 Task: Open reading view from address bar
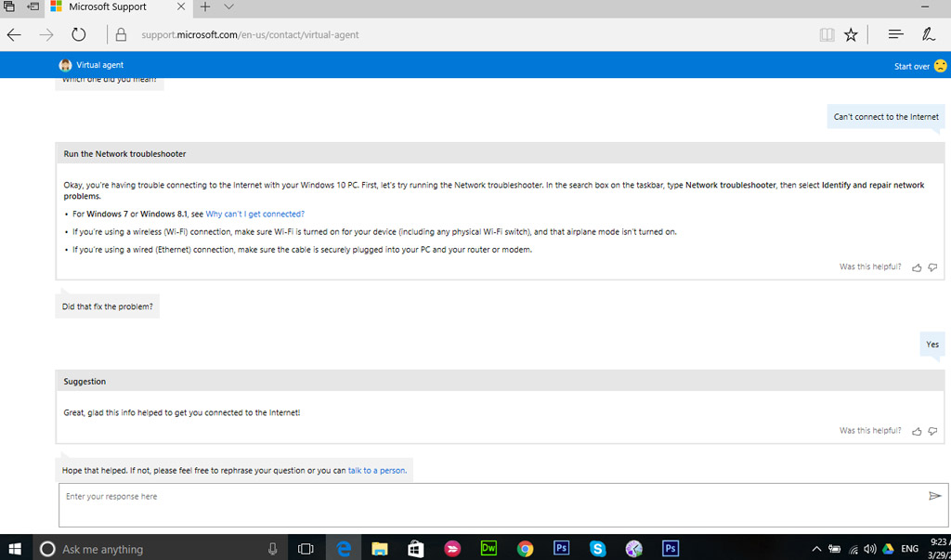click(827, 34)
